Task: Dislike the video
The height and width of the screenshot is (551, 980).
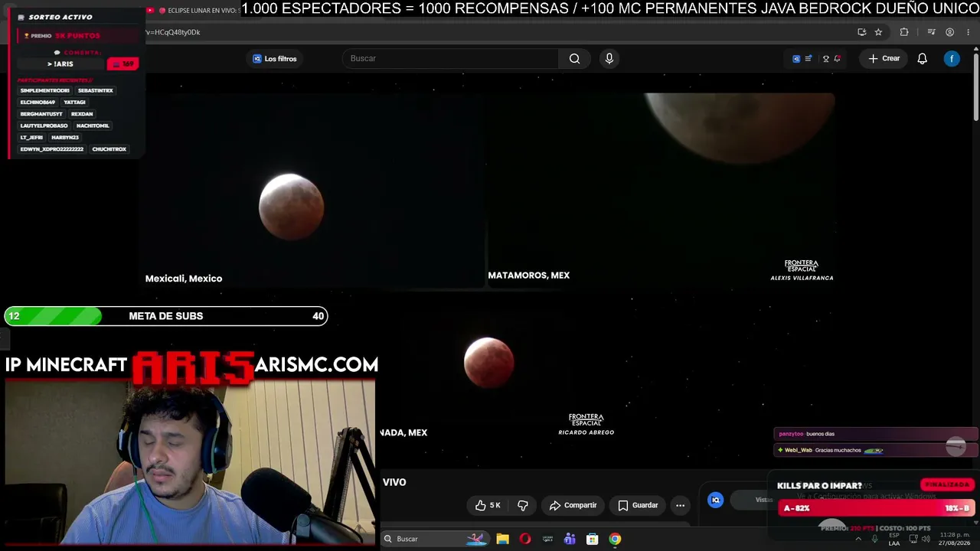Action: click(x=523, y=505)
